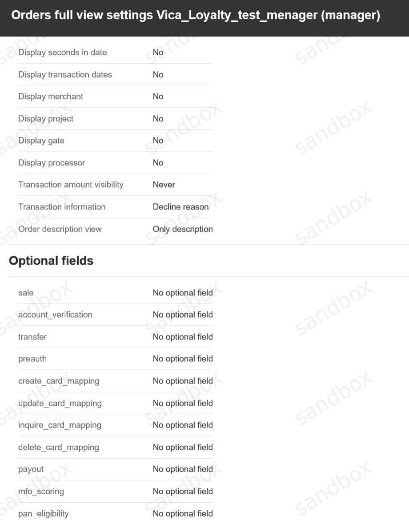The height and width of the screenshot is (532, 409).
Task: Click the 'transfer' optional field label
Action: click(32, 337)
